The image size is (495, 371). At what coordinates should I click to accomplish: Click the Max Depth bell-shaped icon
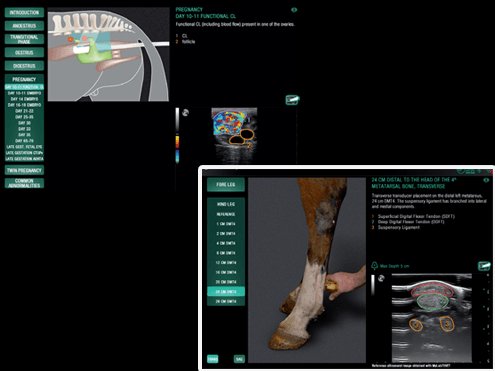pyautogui.click(x=375, y=265)
